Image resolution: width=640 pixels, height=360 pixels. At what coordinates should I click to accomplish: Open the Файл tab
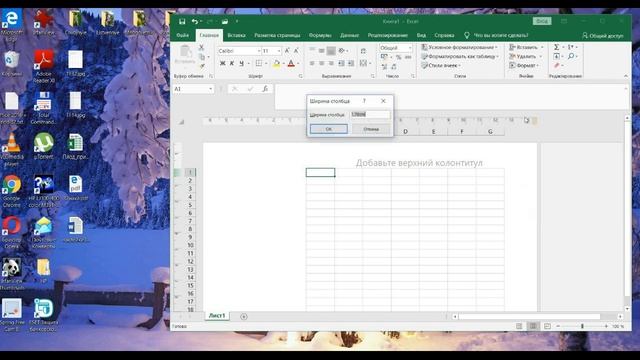[182, 36]
